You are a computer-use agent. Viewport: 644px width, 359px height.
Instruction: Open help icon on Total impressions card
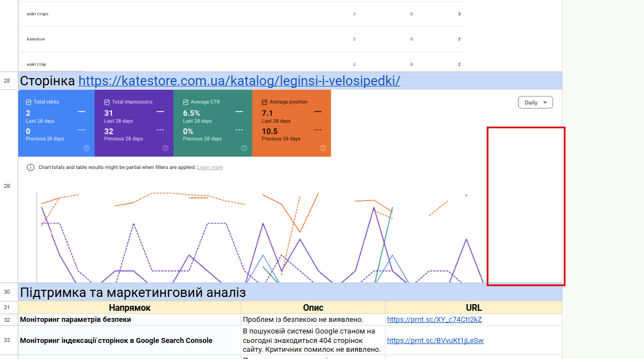(x=165, y=148)
